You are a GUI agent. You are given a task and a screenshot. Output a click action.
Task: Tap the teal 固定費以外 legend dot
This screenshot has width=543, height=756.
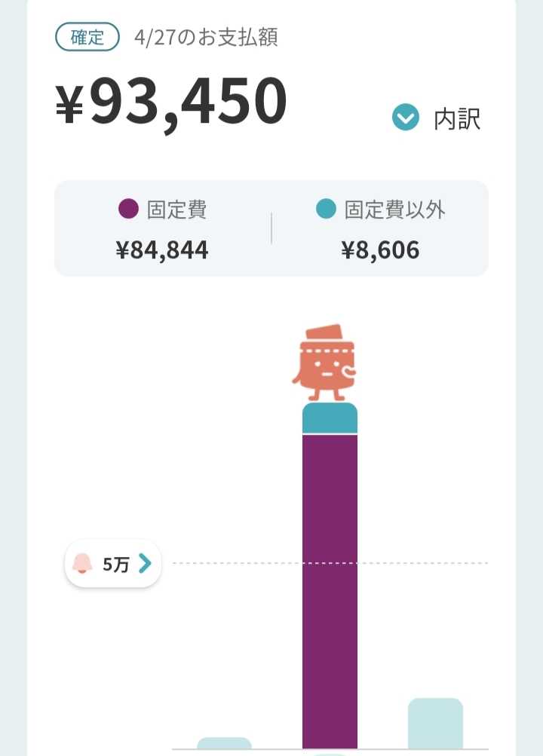(x=326, y=209)
